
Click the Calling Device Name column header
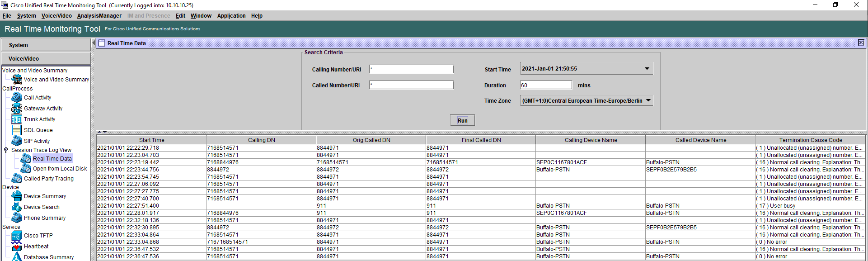[x=591, y=140]
